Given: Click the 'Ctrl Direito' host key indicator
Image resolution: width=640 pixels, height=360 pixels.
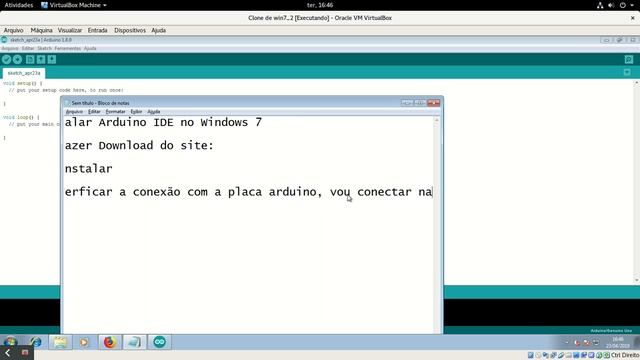Looking at the screenshot, I should (x=625, y=355).
